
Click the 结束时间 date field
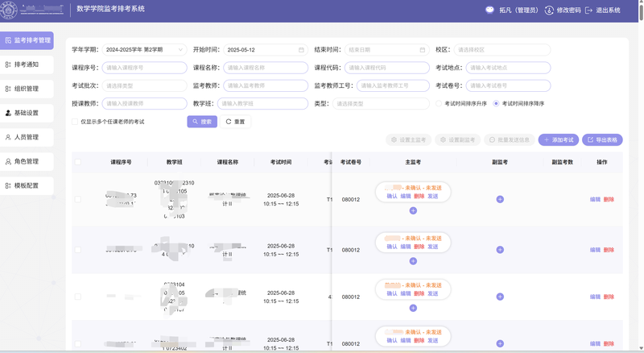pyautogui.click(x=387, y=50)
